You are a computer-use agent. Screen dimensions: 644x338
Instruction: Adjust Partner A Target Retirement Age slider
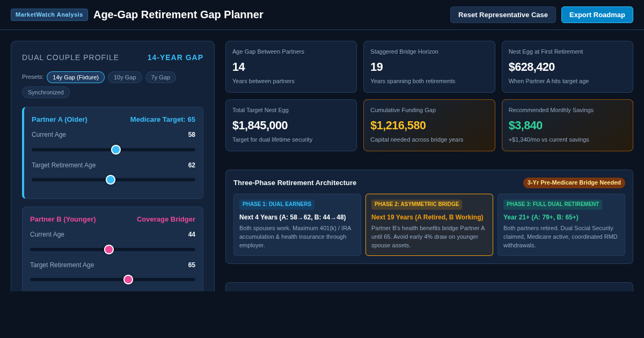click(x=113, y=180)
